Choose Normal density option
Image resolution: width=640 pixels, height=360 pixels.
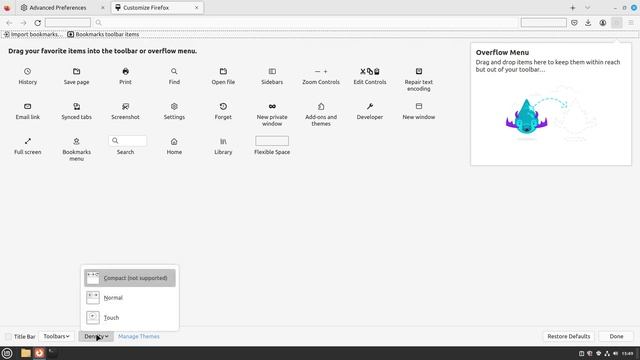click(130, 298)
